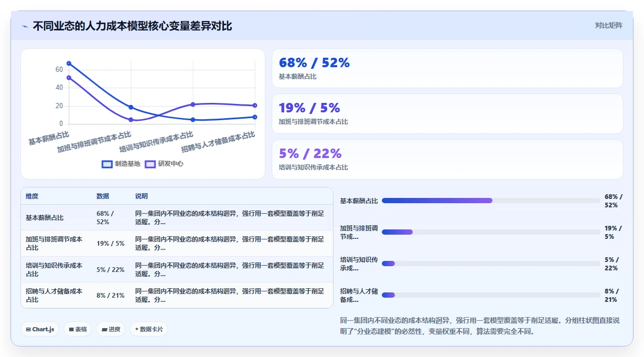Click the 20 tick on the chart y-axis
Viewport: 644px width, 357px height.
coord(59,106)
